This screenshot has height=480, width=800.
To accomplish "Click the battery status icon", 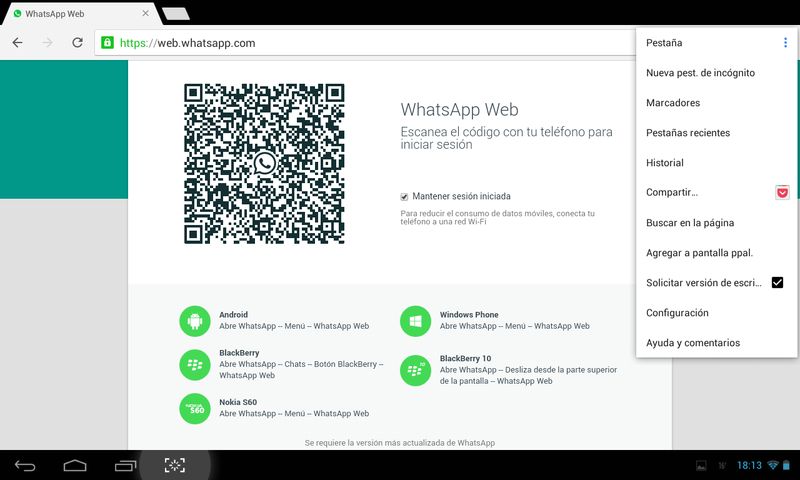I will (786, 465).
